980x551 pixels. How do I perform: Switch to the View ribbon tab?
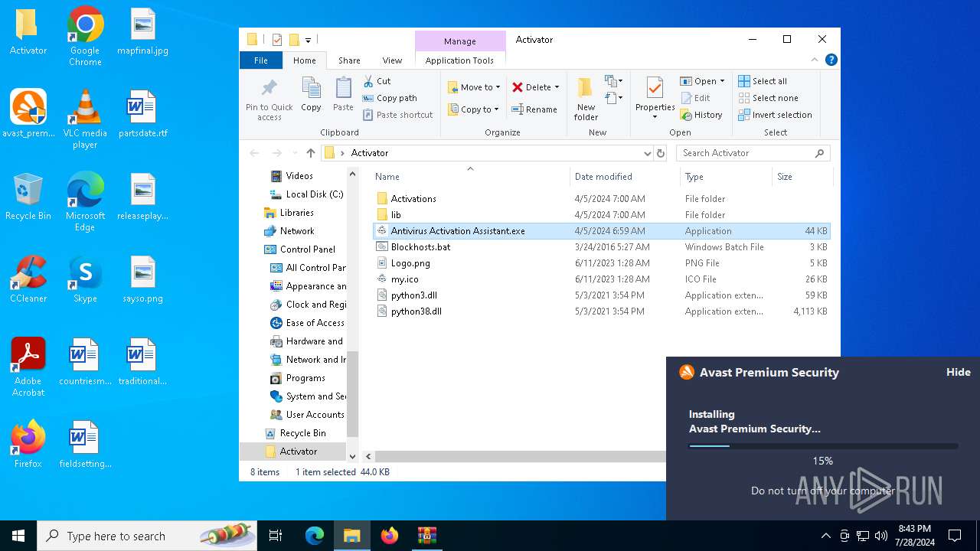coord(392,60)
